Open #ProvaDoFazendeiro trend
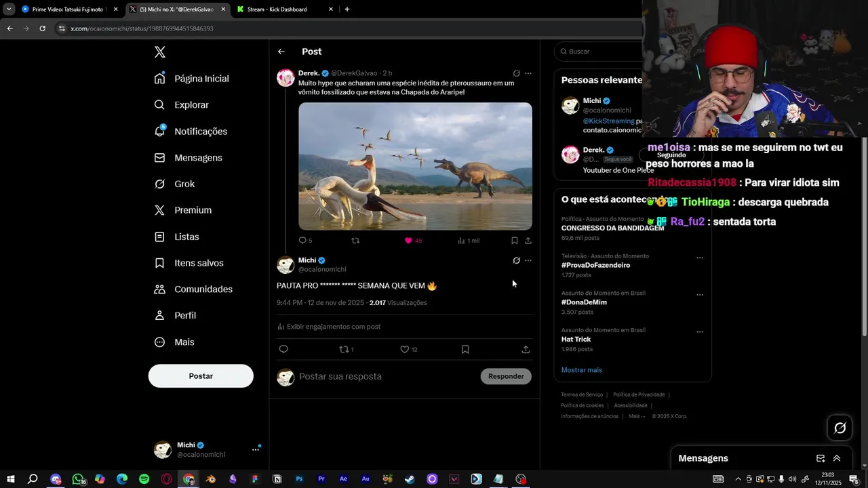868x488 pixels. [595, 265]
